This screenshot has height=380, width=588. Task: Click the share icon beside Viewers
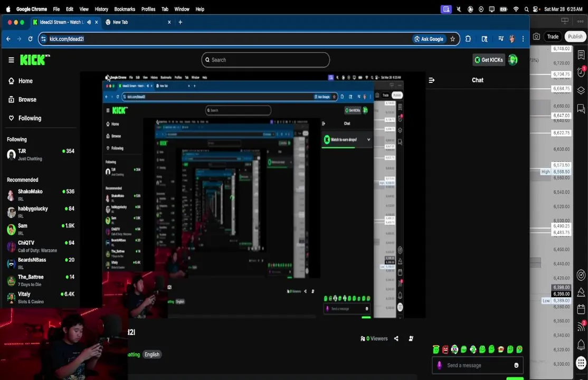coord(396,339)
